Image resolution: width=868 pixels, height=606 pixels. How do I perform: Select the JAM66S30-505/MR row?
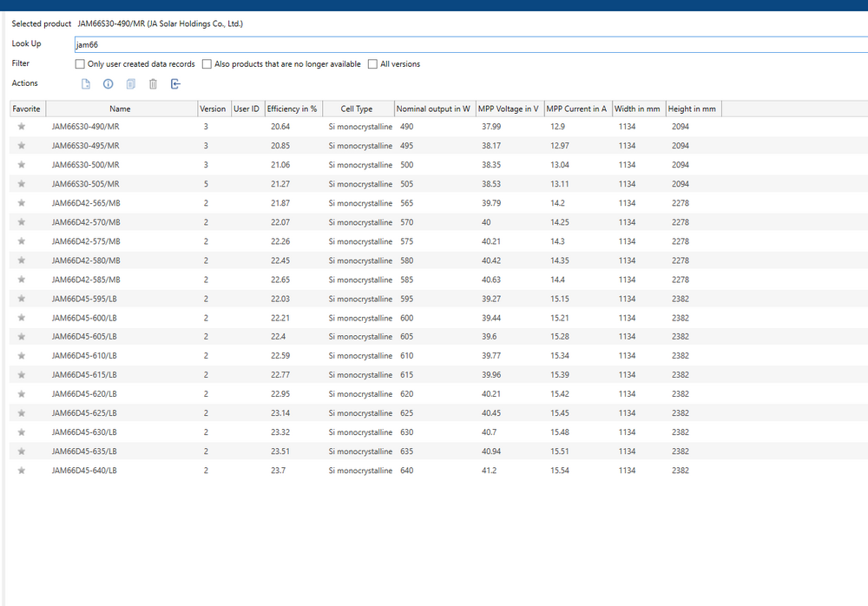click(x=86, y=184)
